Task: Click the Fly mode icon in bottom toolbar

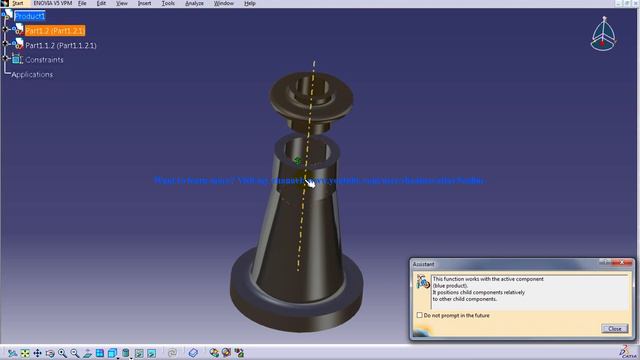Action: tap(13, 353)
